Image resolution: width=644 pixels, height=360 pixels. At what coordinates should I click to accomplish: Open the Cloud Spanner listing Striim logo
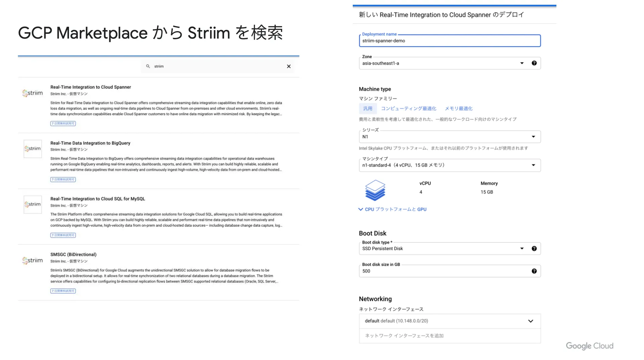(33, 93)
